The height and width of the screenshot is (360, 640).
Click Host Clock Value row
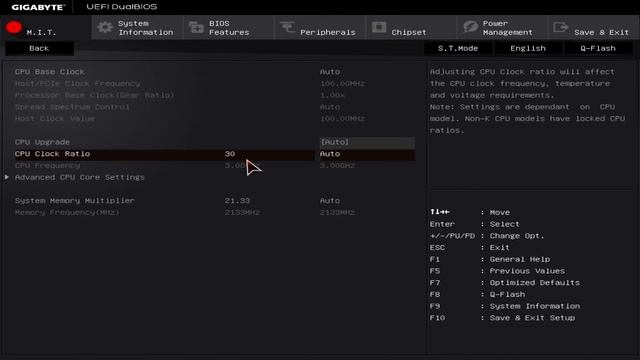point(55,119)
